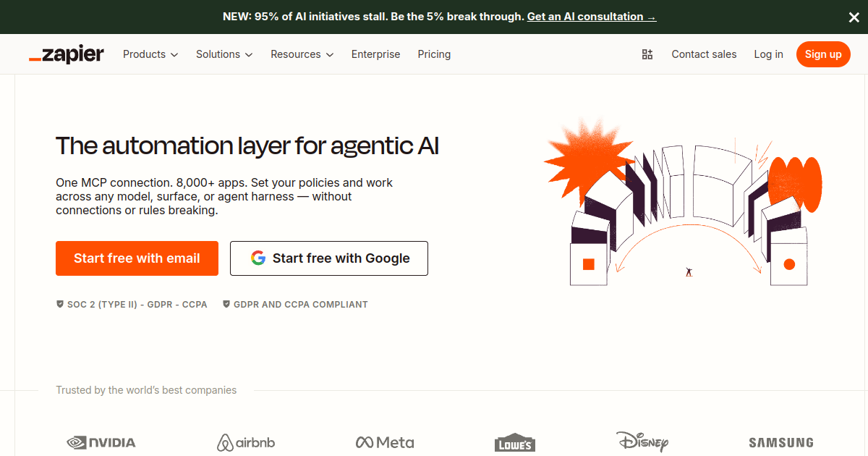Click the Zapier logo in the header
The image size is (868, 456).
click(67, 54)
